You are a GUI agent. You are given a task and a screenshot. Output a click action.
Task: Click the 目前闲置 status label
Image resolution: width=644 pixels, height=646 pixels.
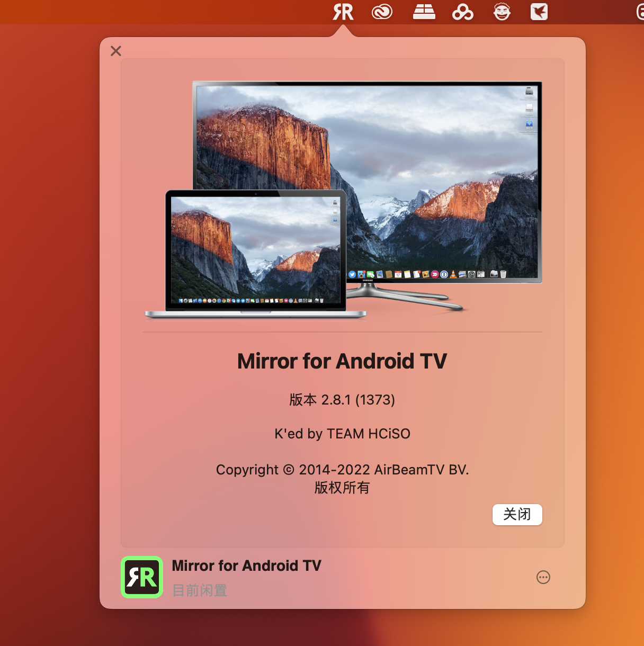[200, 590]
